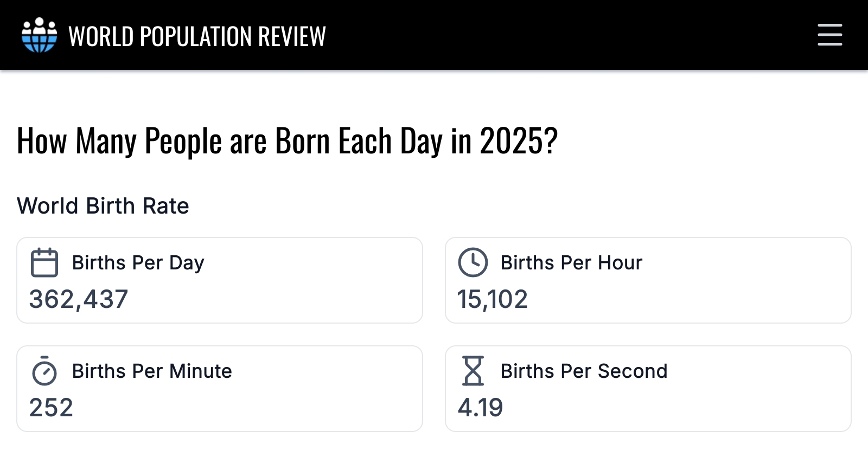Image resolution: width=868 pixels, height=451 pixels.
Task: Click the Births Per Hour label
Action: pyautogui.click(x=571, y=263)
